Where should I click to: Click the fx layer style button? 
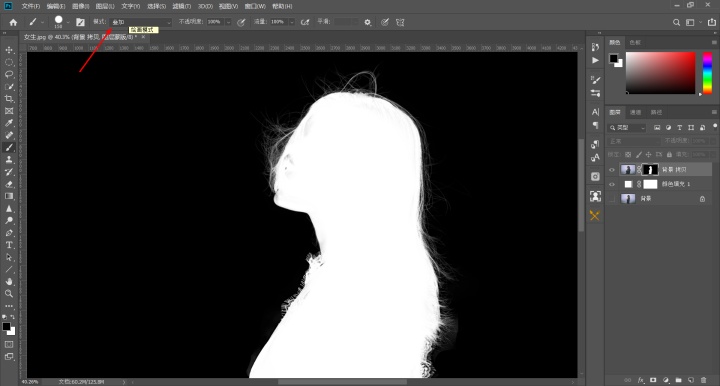[x=641, y=380]
